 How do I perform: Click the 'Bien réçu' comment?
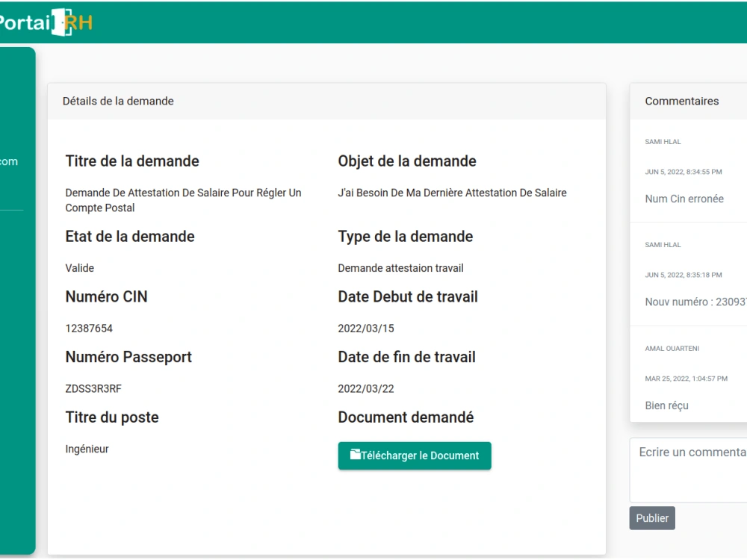[666, 405]
